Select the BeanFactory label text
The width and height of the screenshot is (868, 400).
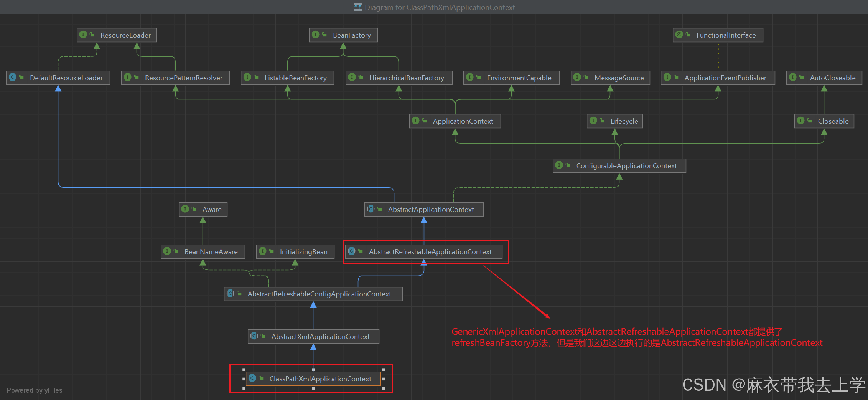352,35
